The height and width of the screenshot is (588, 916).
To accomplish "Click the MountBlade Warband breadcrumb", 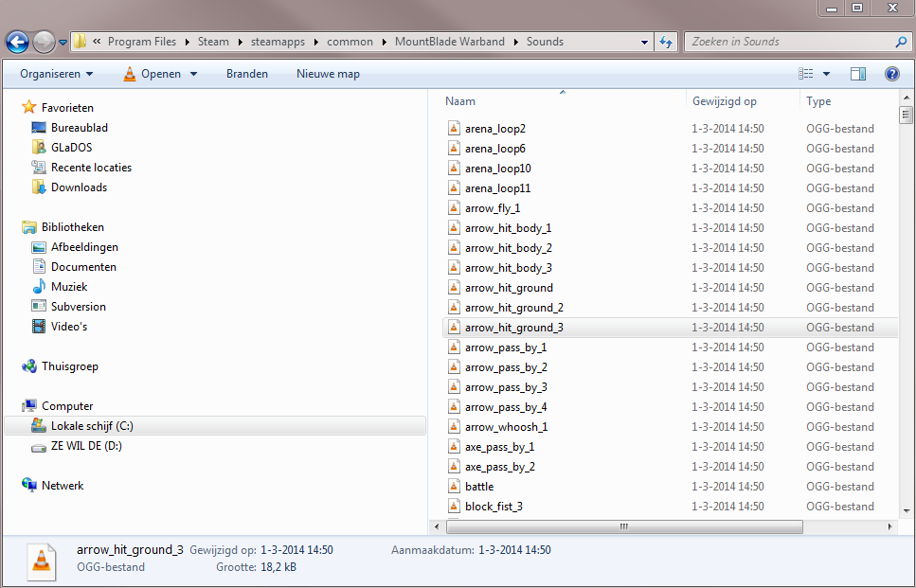I will (449, 42).
